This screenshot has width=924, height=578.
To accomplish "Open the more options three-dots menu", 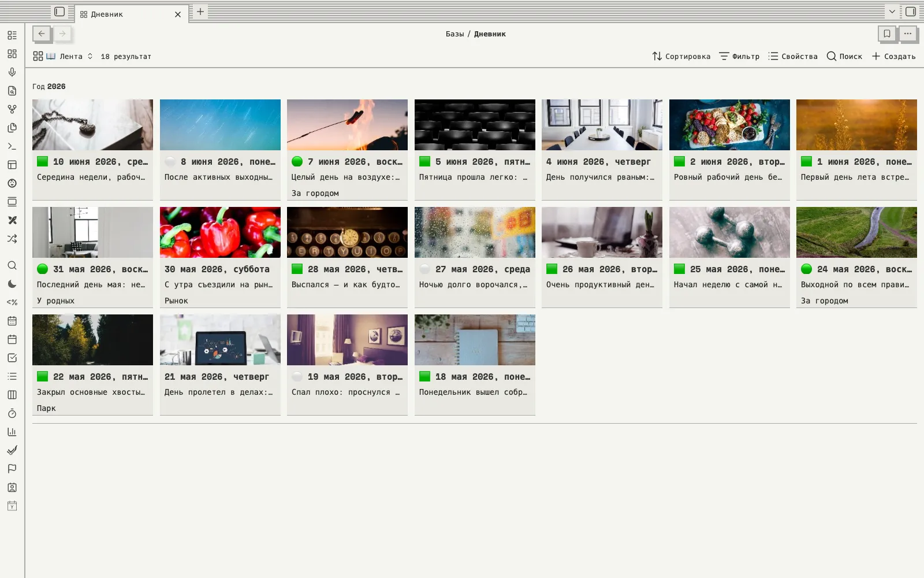I will tap(908, 34).
